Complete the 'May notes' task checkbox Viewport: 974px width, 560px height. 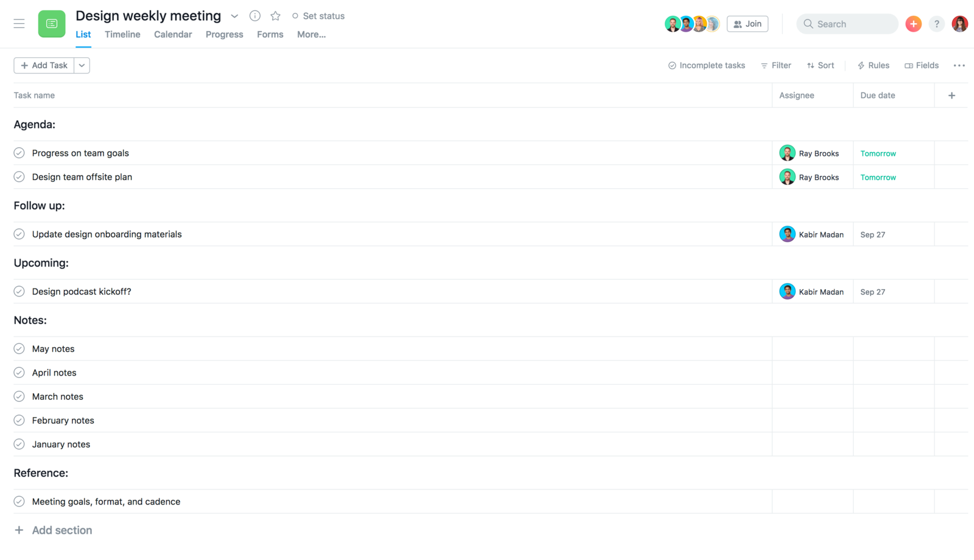coord(19,349)
